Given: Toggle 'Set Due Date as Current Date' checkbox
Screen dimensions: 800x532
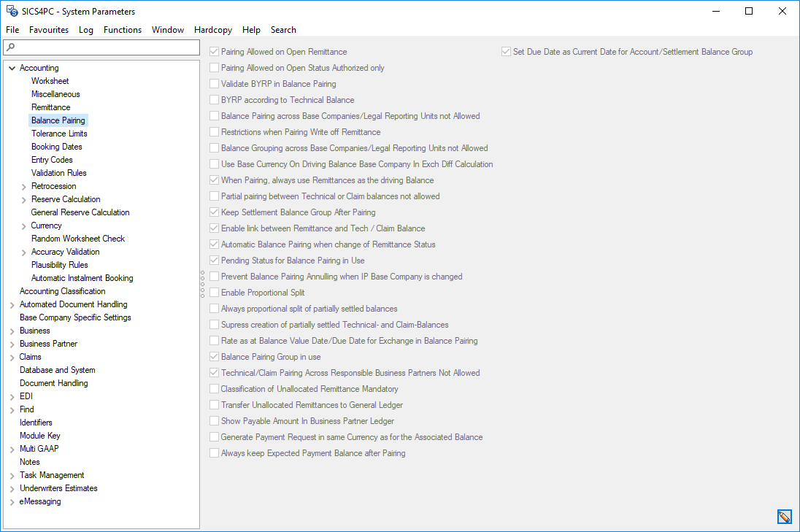Looking at the screenshot, I should (x=505, y=51).
